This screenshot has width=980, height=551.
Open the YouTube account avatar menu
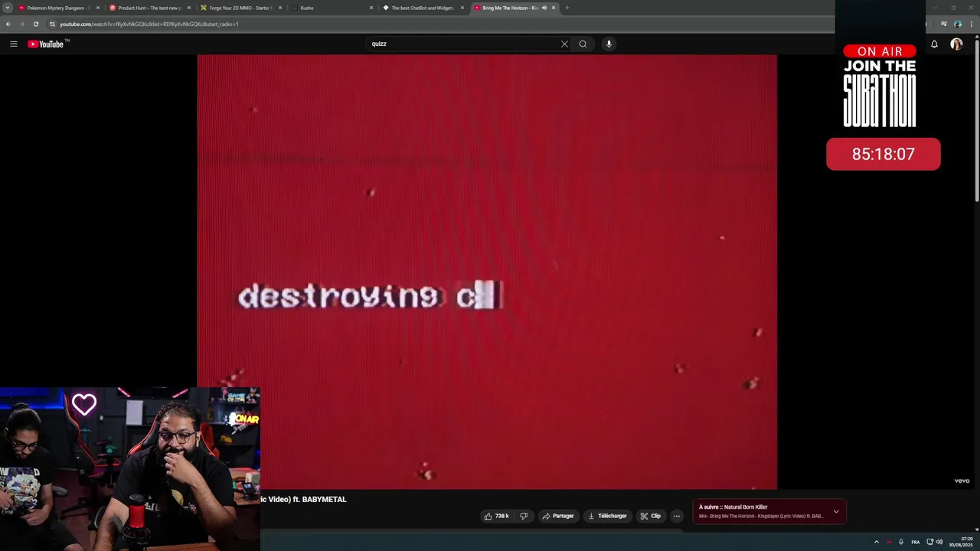point(956,44)
